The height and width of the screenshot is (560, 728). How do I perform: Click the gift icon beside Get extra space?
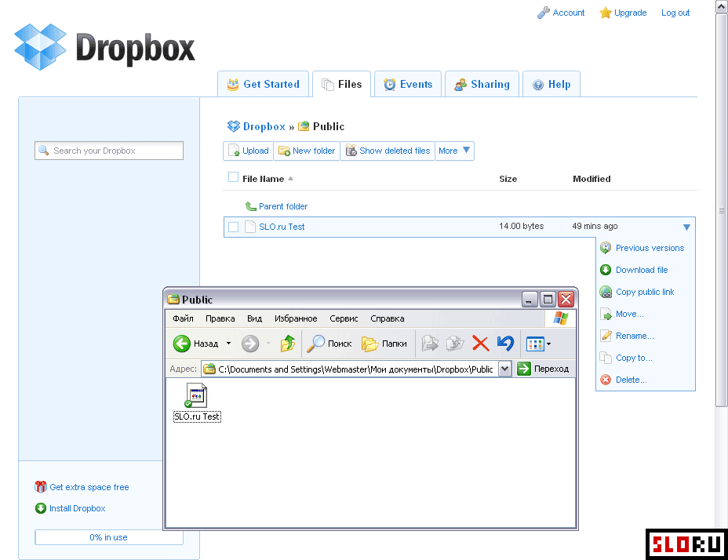(41, 486)
